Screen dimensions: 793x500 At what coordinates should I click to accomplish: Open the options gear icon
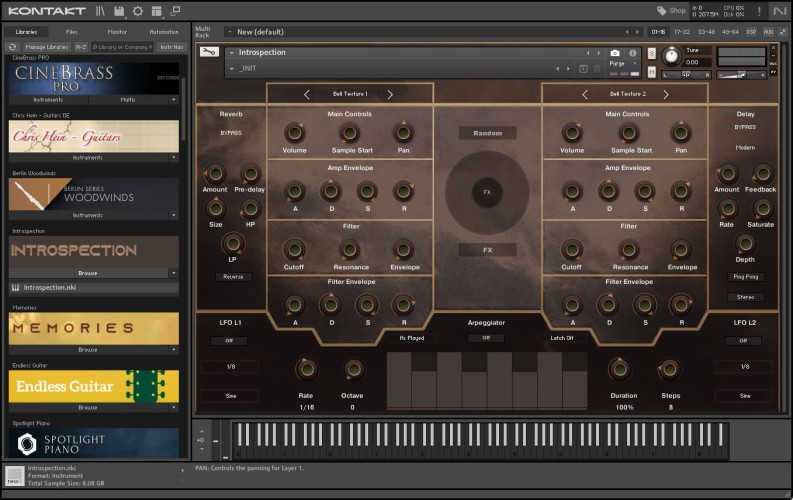pos(138,11)
